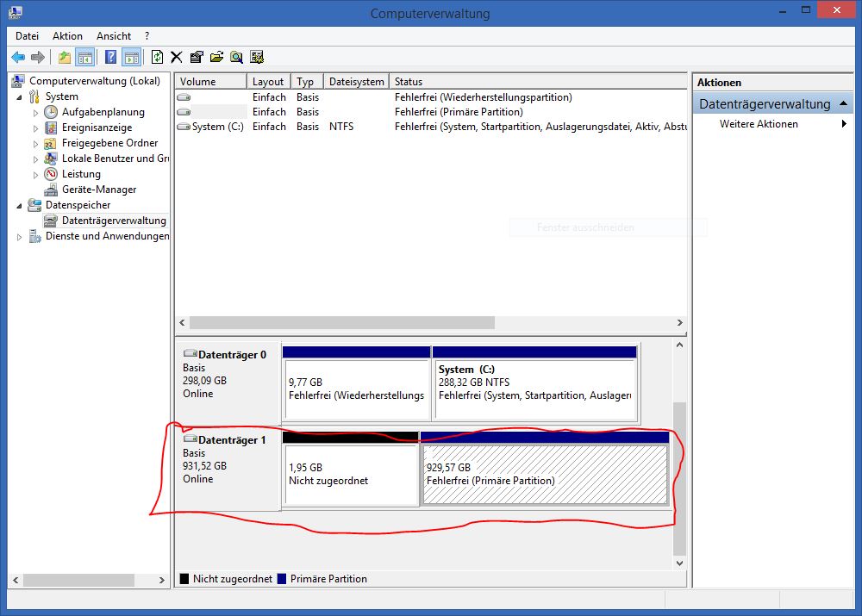Select Freigegebene Ordner in the tree
Viewport: 862px width, 616px height.
coord(110,143)
